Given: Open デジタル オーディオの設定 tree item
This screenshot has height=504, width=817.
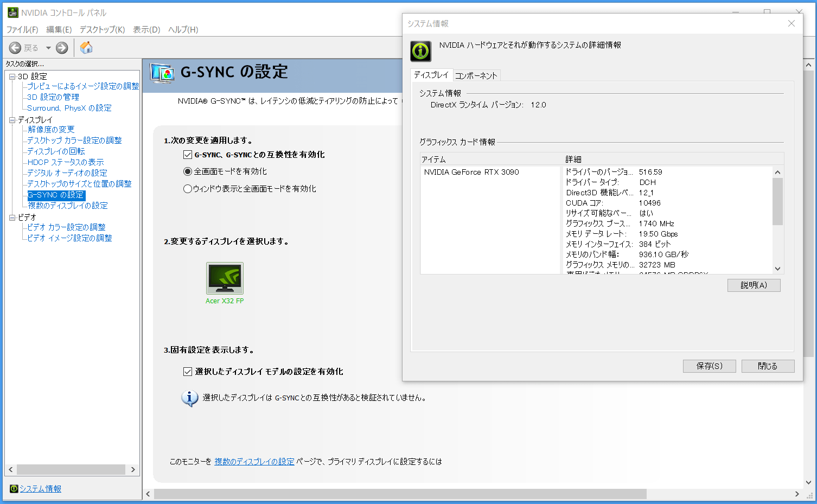Looking at the screenshot, I should (x=67, y=173).
